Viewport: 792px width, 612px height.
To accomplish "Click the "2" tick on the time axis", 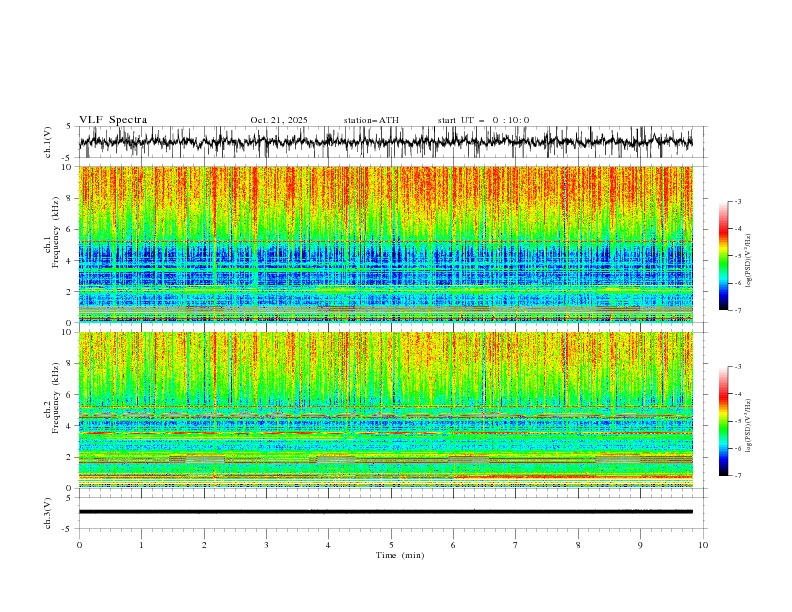I will pos(204,545).
